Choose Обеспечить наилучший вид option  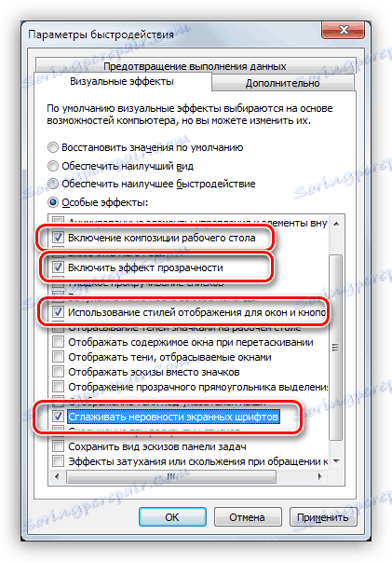[53, 166]
